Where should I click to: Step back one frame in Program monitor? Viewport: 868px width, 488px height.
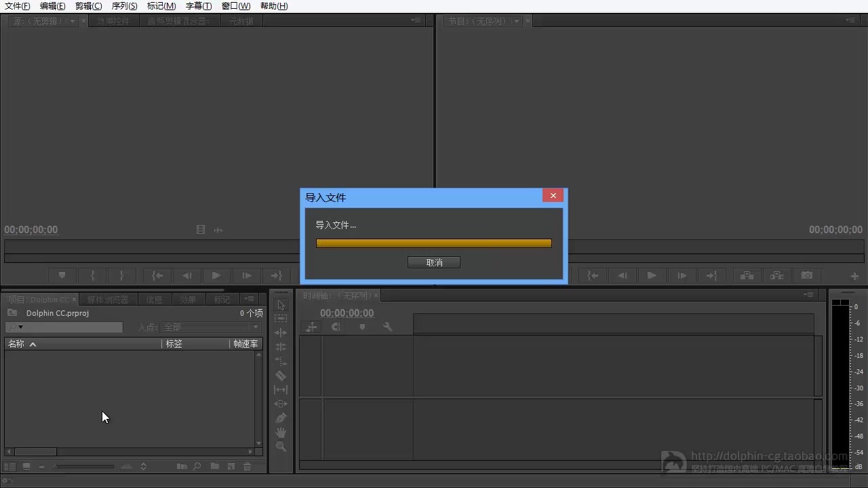coord(623,276)
